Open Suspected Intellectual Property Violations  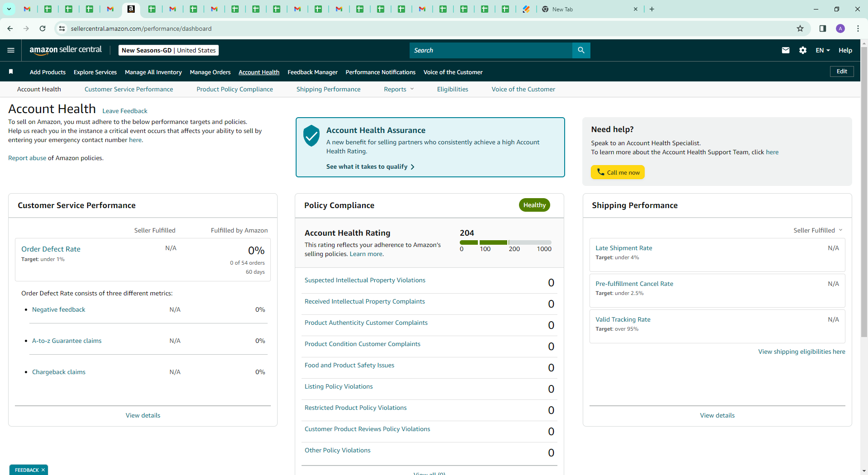pos(365,280)
